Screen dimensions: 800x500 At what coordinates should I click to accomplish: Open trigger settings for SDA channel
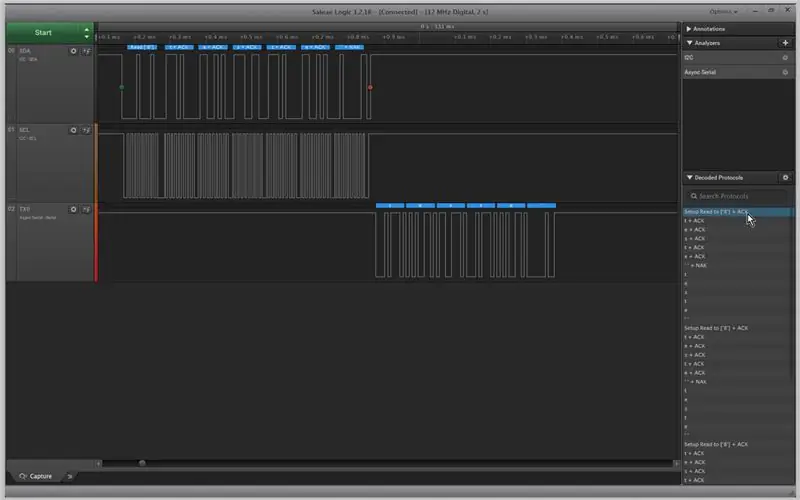86,51
